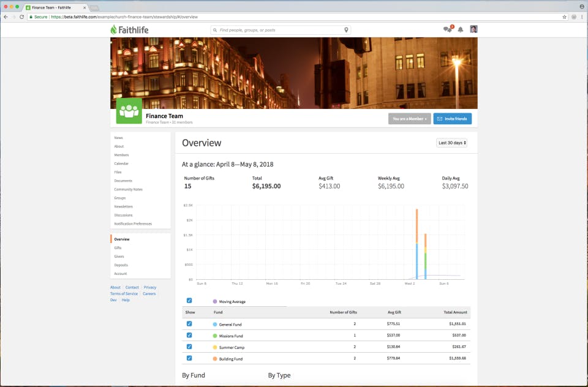Click the $6,195.00 Total value
Image resolution: width=588 pixels, height=387 pixels.
(266, 186)
